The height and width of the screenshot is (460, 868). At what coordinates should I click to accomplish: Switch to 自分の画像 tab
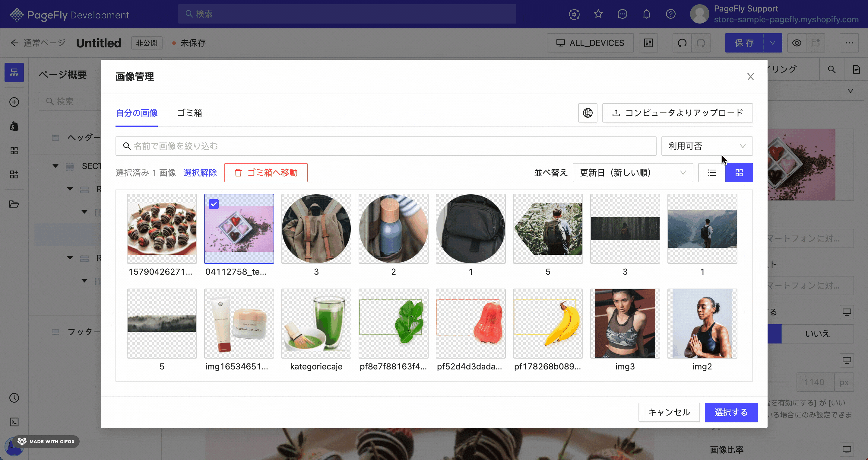pos(136,113)
